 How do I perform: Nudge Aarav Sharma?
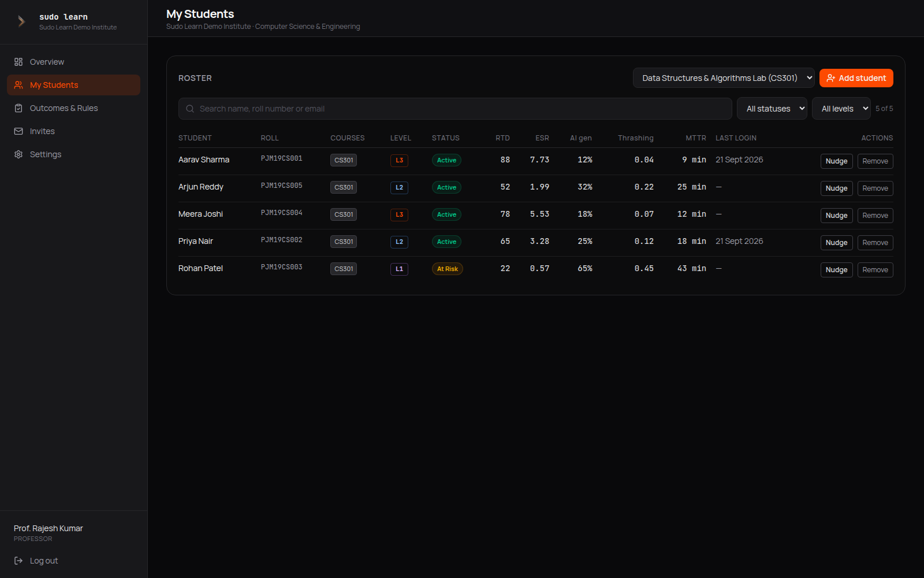(x=836, y=161)
